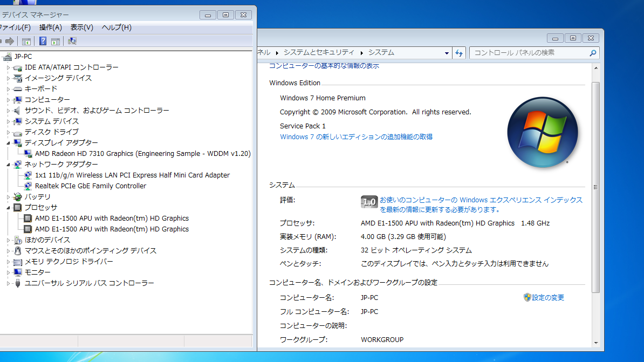644x362 pixels.
Task: Click the Universal Serial Bus controller icon
Action: click(x=18, y=283)
